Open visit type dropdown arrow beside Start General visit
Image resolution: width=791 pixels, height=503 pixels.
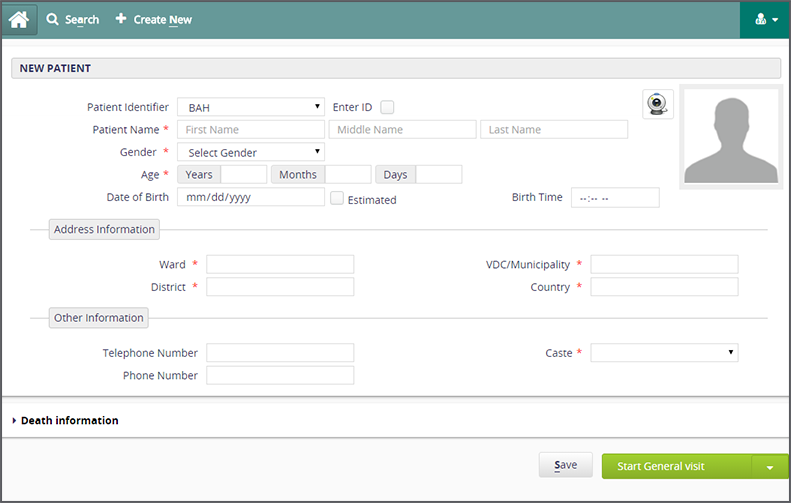[770, 467]
